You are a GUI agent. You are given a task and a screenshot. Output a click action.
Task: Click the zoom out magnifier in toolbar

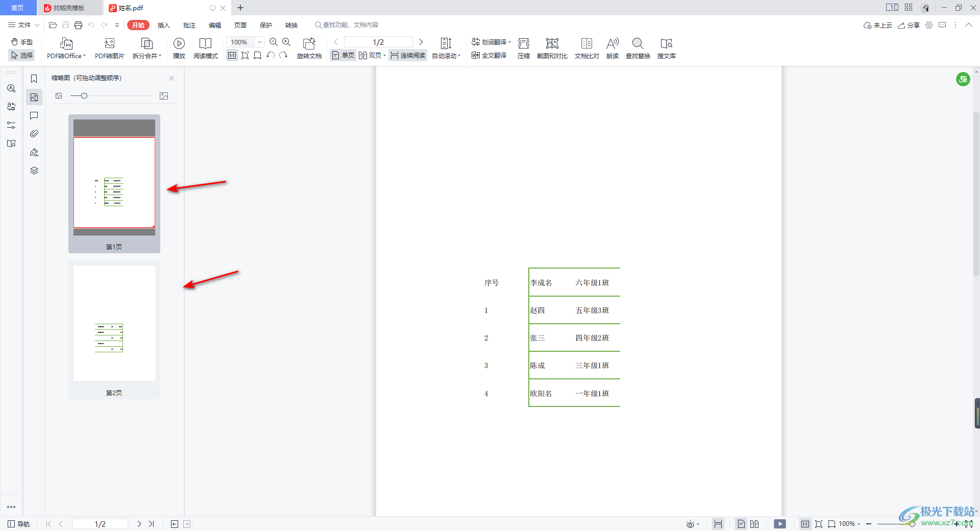pos(274,42)
